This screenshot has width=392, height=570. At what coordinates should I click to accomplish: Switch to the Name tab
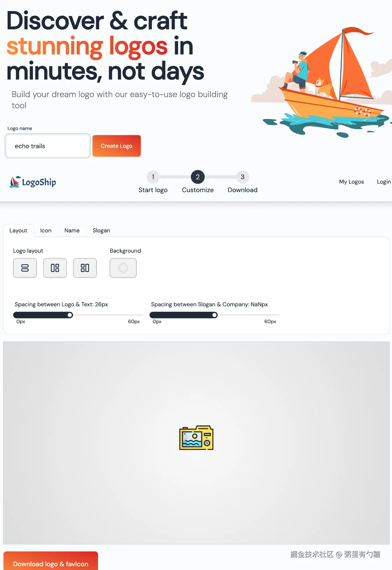tap(72, 230)
